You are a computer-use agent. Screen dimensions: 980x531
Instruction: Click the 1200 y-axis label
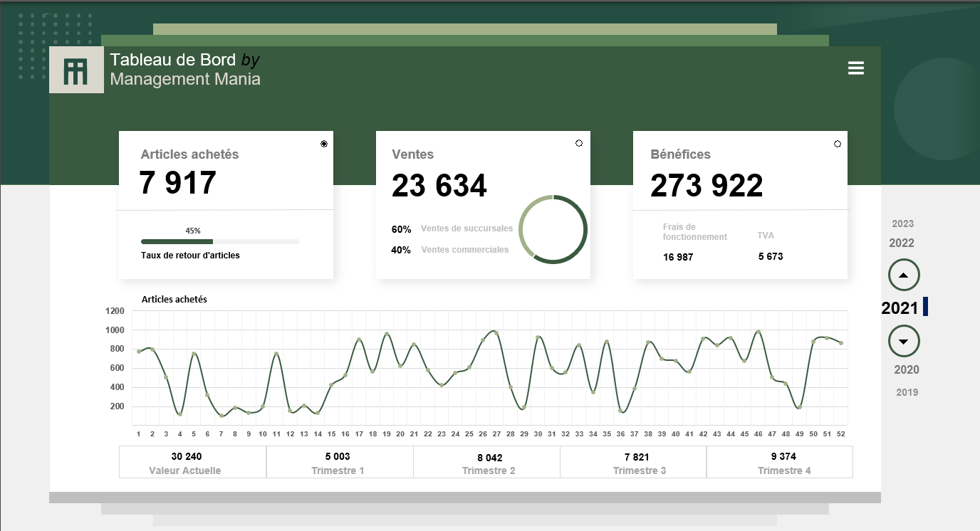[x=114, y=311]
